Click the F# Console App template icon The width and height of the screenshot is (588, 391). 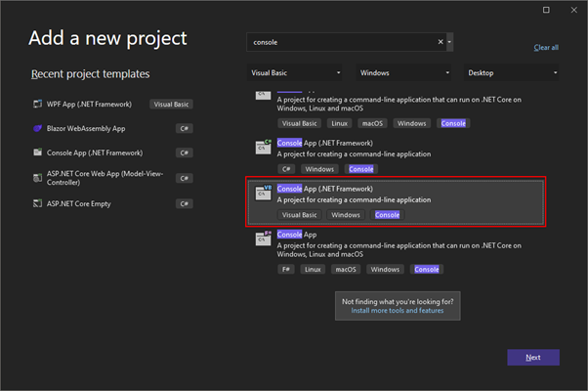tap(263, 239)
